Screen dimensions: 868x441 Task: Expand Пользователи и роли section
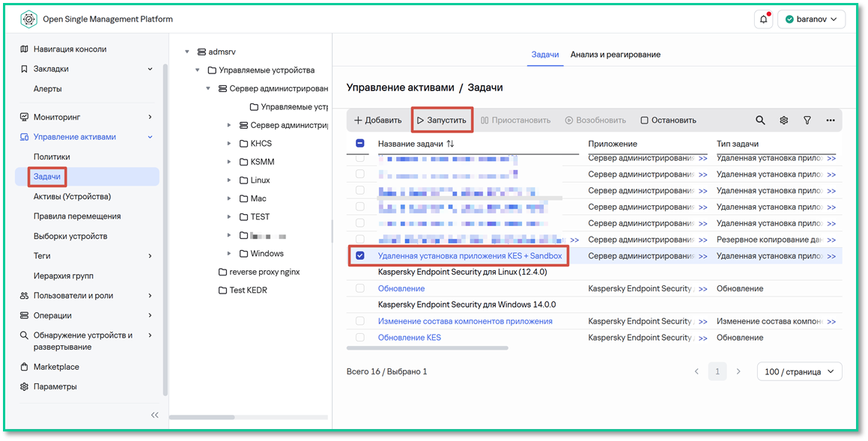150,296
